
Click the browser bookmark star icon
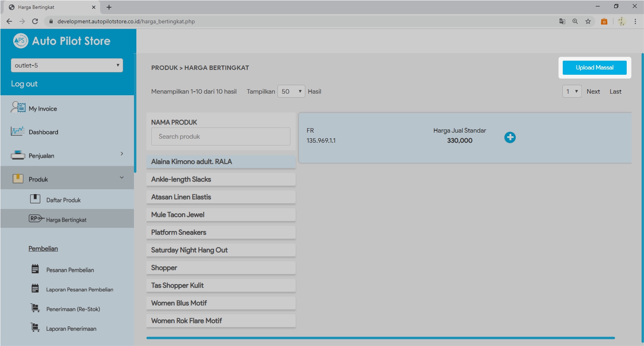[x=588, y=21]
